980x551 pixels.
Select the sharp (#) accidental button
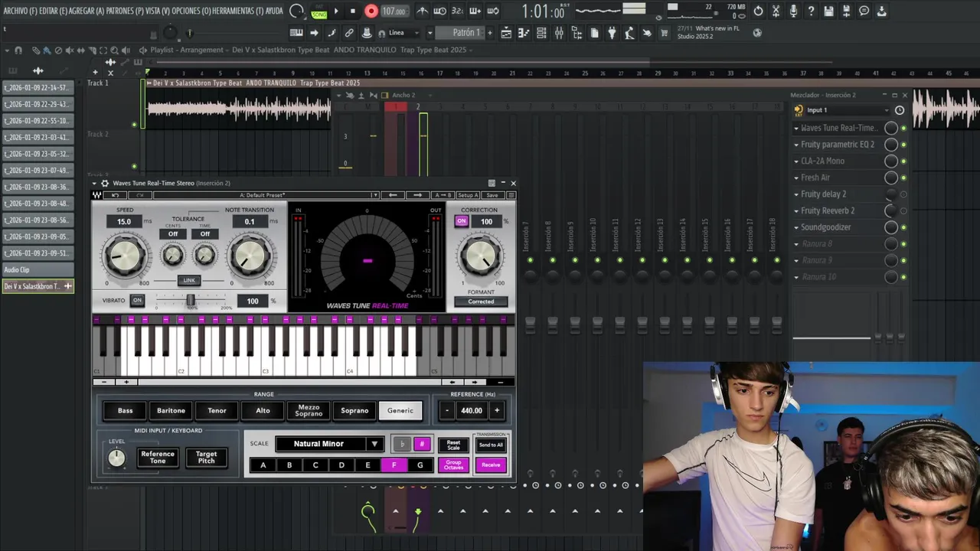[x=422, y=444]
